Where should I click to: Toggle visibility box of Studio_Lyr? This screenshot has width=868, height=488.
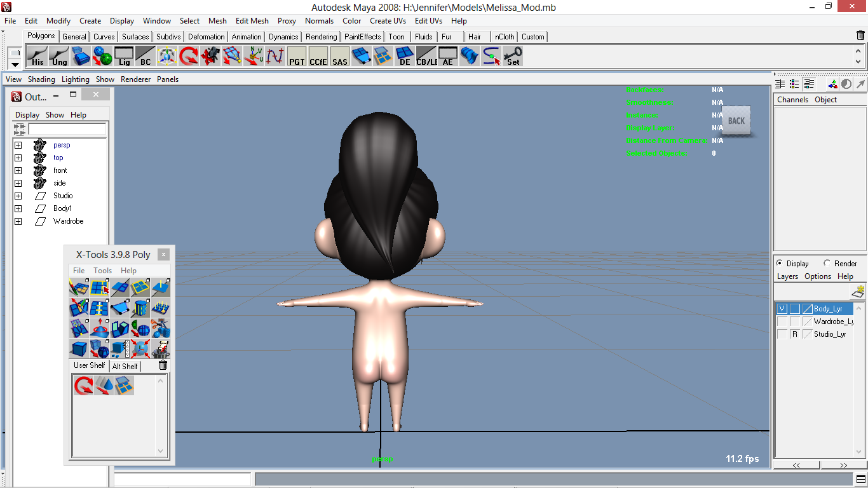click(782, 334)
